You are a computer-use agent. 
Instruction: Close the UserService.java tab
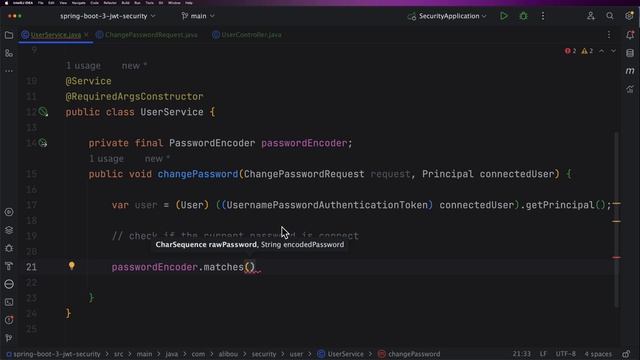pyautogui.click(x=86, y=35)
